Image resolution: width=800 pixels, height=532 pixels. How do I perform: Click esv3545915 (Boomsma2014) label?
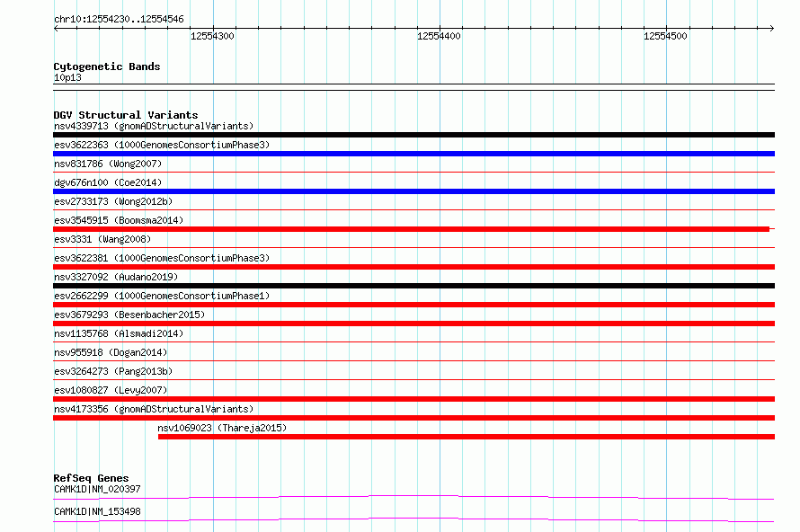tap(119, 220)
